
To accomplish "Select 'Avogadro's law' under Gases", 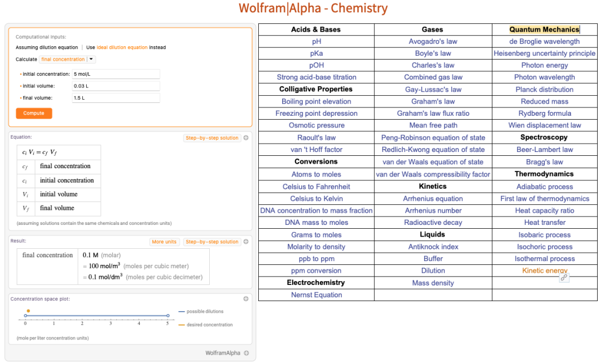I will [x=432, y=41].
